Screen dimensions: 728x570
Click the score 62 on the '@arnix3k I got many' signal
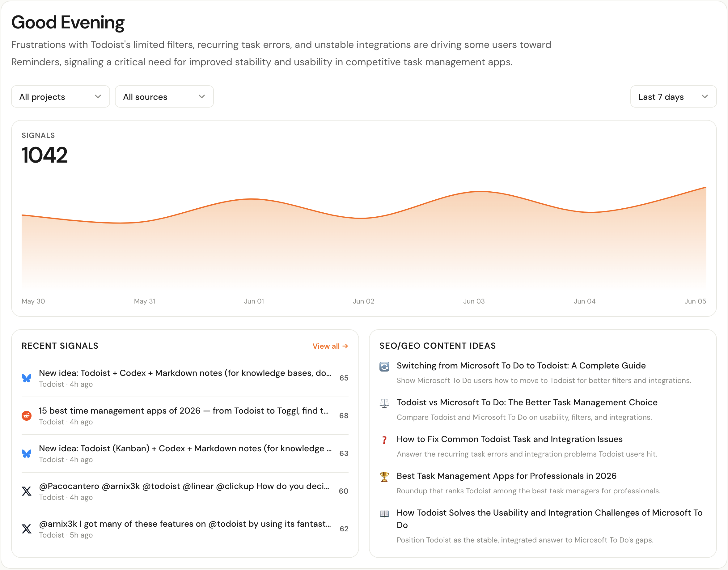(344, 529)
